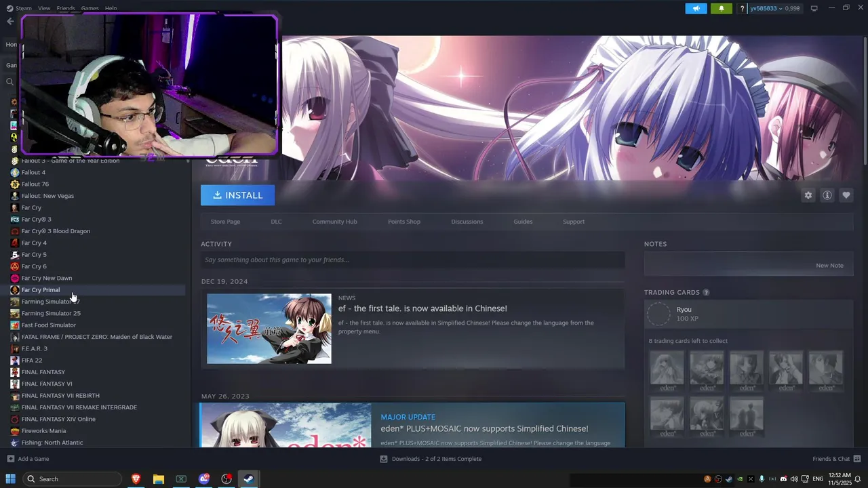
Task: Open the Friends menu
Action: pyautogui.click(x=66, y=8)
